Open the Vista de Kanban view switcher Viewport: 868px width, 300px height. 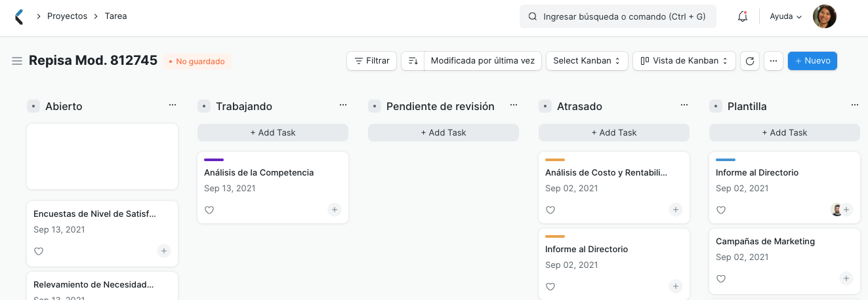[x=684, y=61]
